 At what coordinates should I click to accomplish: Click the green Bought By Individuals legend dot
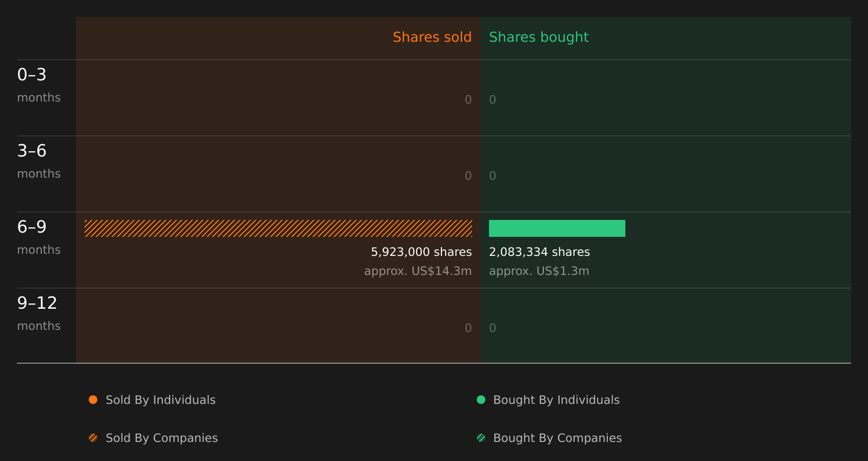click(481, 400)
